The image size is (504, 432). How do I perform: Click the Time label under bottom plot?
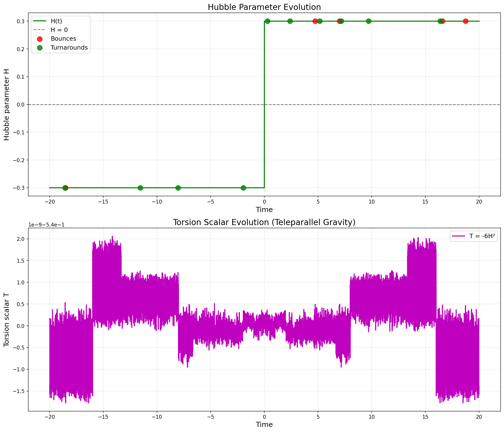264,425
